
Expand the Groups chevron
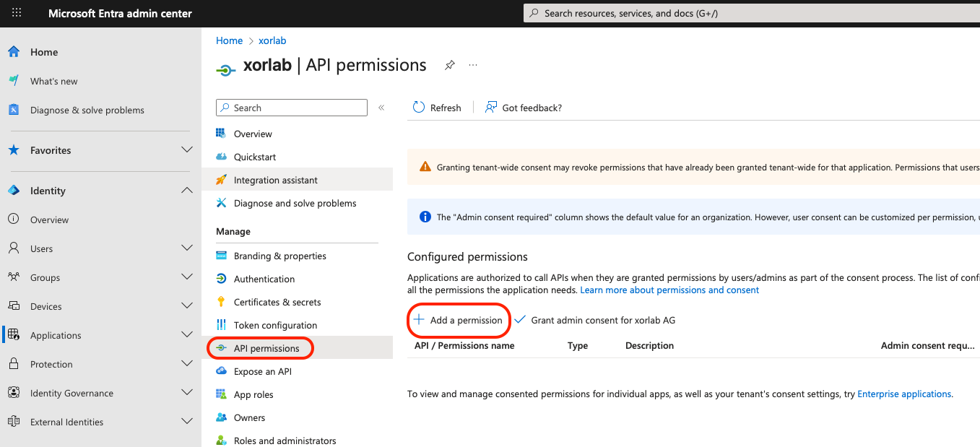click(186, 277)
